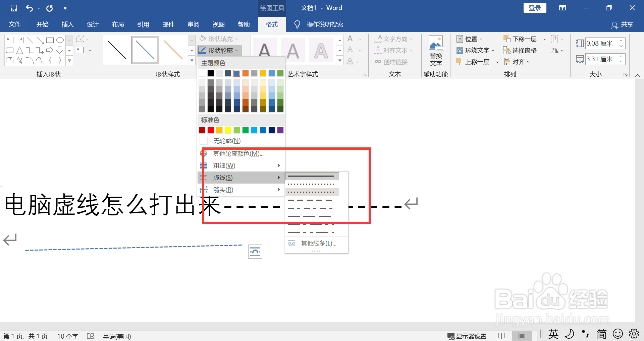Click the left brace shape icon
This screenshot has height=341, width=644.
click(50, 60)
